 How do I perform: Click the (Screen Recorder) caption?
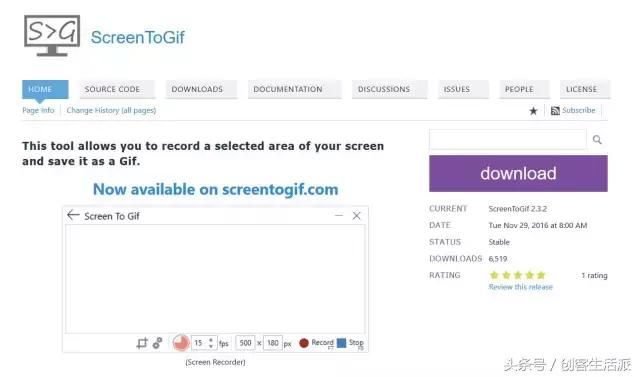pos(215,362)
